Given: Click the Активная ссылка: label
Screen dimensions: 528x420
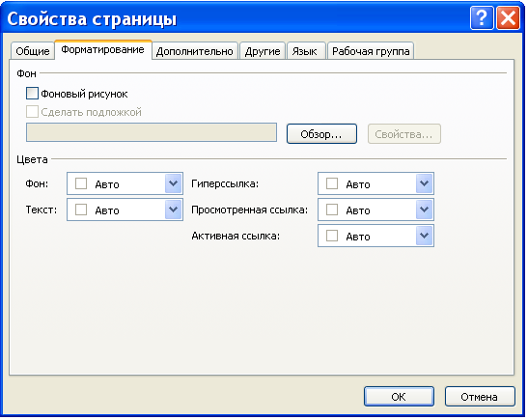Looking at the screenshot, I should (x=236, y=236).
